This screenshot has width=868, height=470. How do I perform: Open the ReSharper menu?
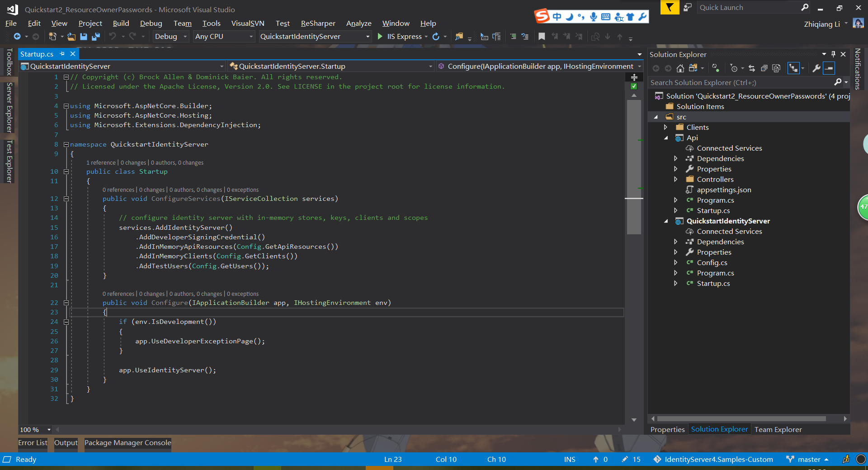318,24
